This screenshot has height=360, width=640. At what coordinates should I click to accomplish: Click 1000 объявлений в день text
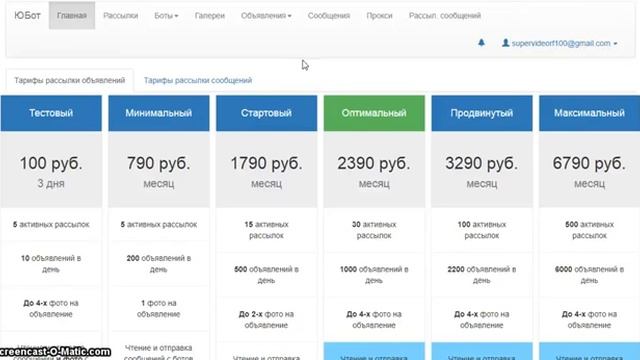[x=374, y=275]
